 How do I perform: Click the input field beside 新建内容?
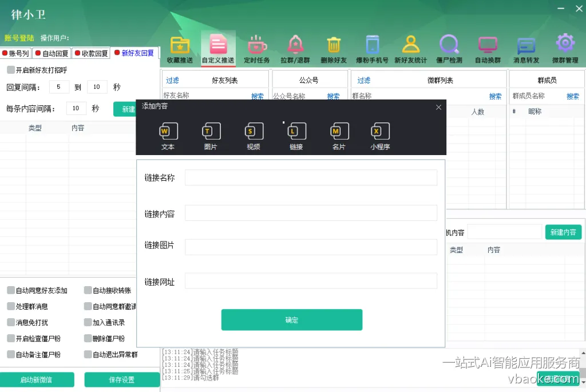(505, 232)
